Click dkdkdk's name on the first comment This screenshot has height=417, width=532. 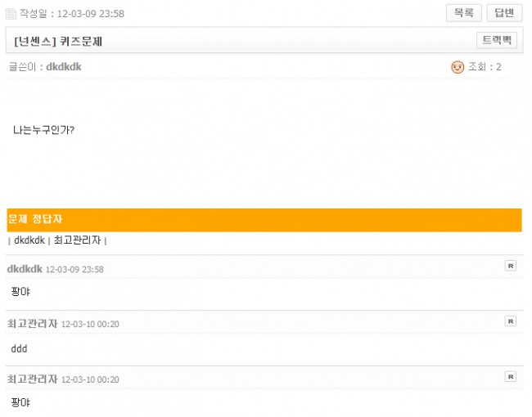[x=25, y=268]
